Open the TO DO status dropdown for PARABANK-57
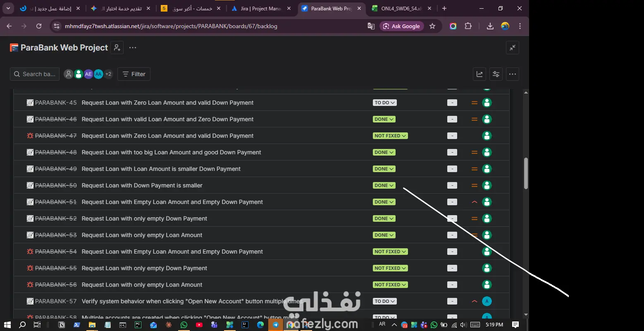 [384, 301]
